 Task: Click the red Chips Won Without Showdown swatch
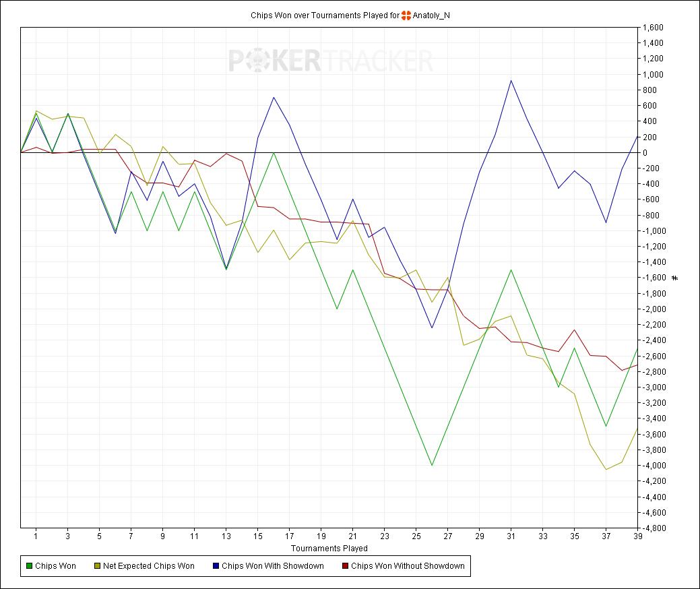[x=344, y=566]
